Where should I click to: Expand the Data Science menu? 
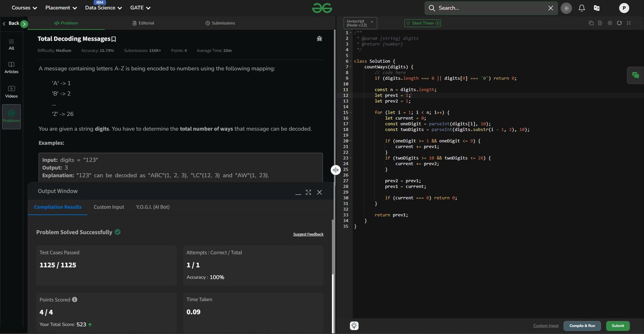coord(104,8)
